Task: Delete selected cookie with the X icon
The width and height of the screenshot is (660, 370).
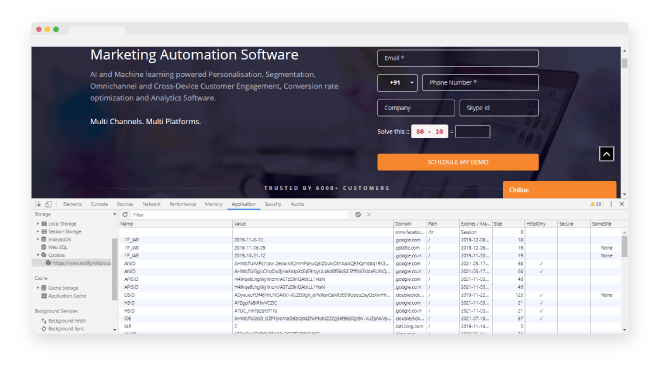Action: click(369, 215)
